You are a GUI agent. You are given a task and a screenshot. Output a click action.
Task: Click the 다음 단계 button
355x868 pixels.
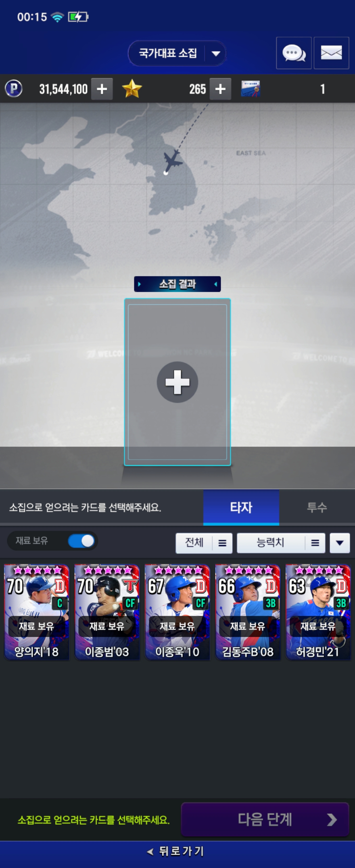coord(265,819)
